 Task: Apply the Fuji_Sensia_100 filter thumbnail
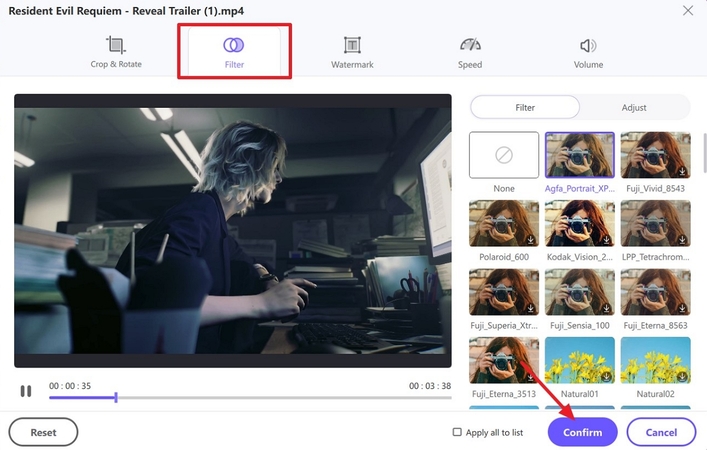[579, 292]
